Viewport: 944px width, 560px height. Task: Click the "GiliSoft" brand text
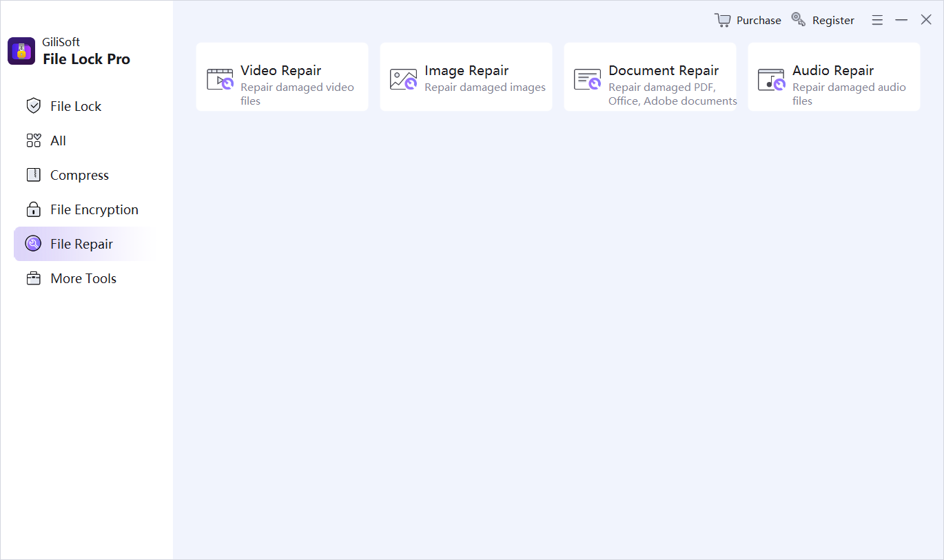[x=61, y=42]
